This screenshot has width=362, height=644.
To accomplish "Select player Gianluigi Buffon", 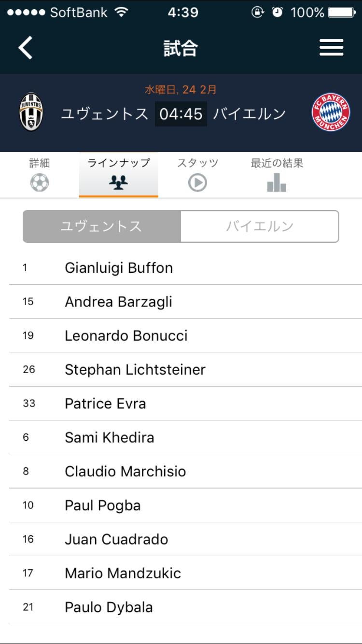I will [119, 268].
